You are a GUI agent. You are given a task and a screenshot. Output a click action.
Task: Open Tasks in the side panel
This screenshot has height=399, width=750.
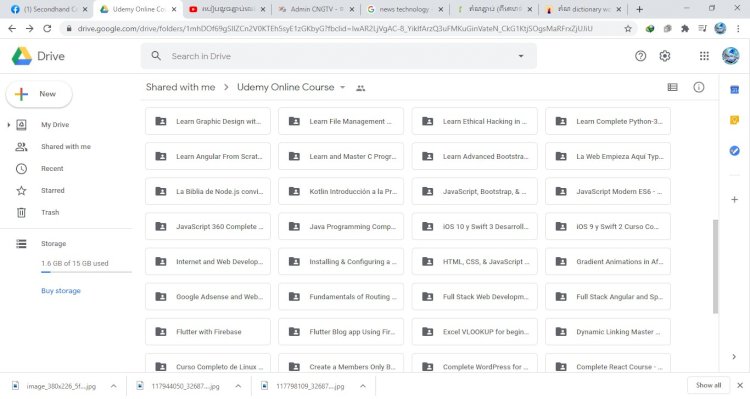735,151
